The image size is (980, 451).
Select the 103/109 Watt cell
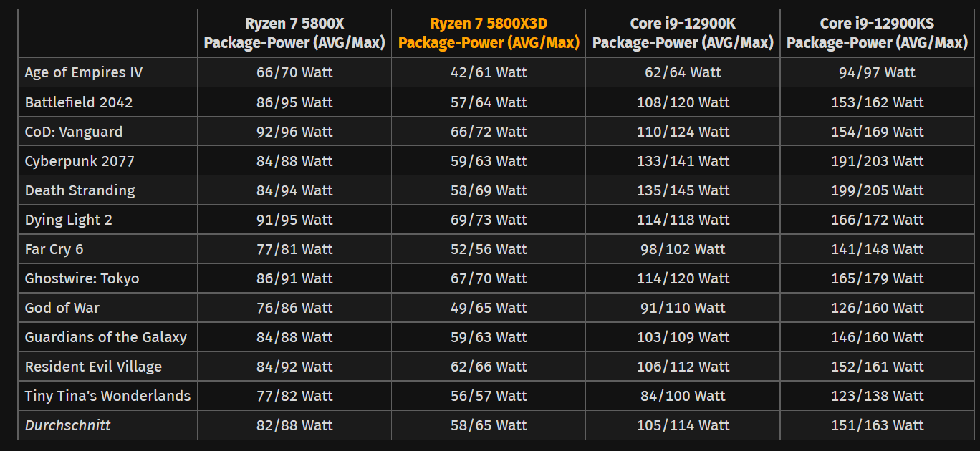683,337
